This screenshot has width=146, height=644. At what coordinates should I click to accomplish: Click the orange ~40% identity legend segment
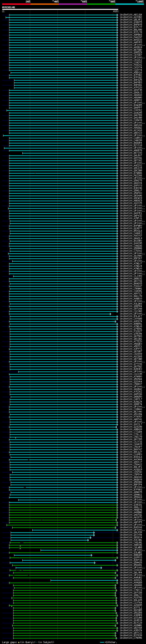(45, 4)
